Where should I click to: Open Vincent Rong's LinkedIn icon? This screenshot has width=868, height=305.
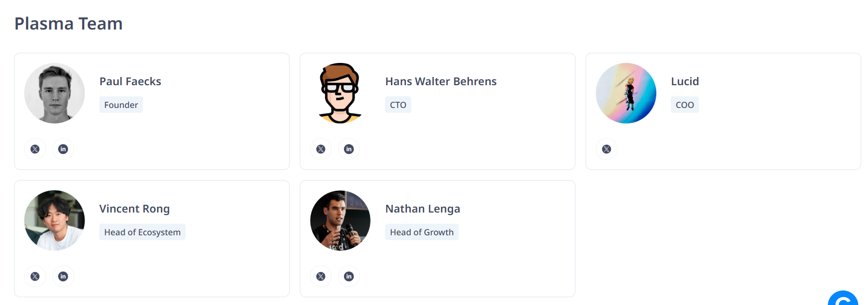tap(63, 276)
